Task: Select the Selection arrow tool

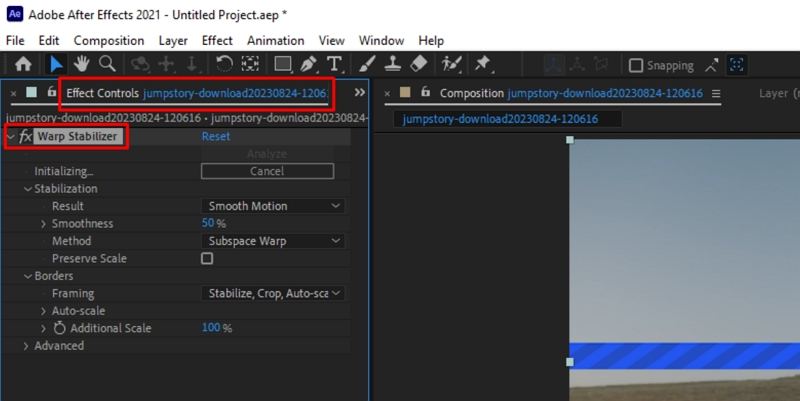Action: pos(56,64)
